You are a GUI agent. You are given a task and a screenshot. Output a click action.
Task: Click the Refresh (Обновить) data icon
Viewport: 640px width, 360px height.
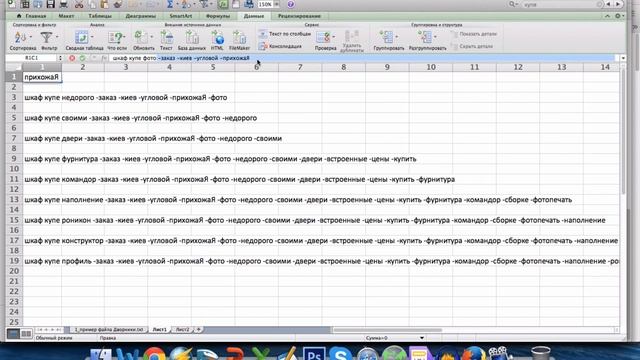(x=140, y=38)
